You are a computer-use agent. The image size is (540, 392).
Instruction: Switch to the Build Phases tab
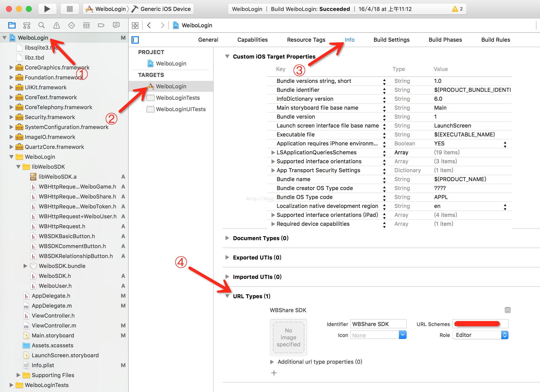click(445, 40)
